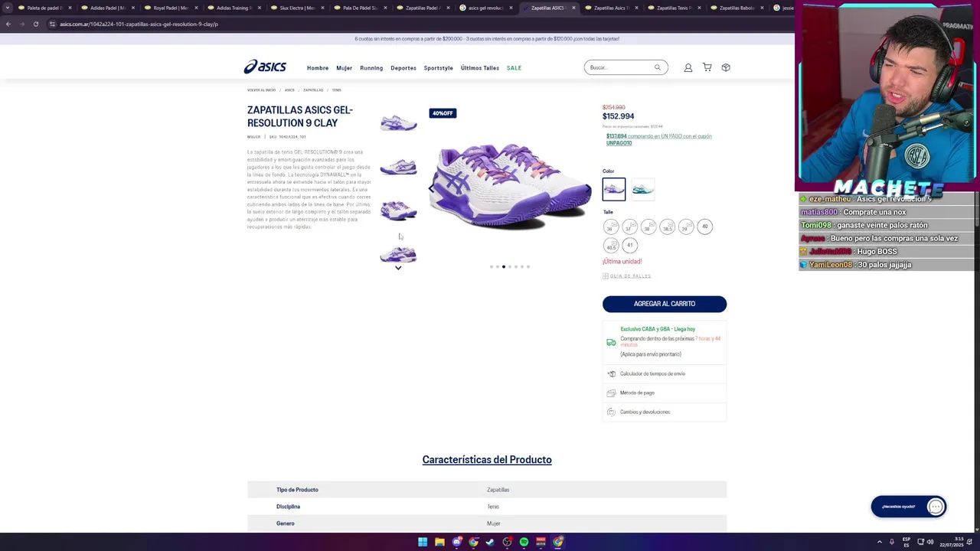This screenshot has width=980, height=551.
Task: Select size 40.5
Action: [x=610, y=246]
